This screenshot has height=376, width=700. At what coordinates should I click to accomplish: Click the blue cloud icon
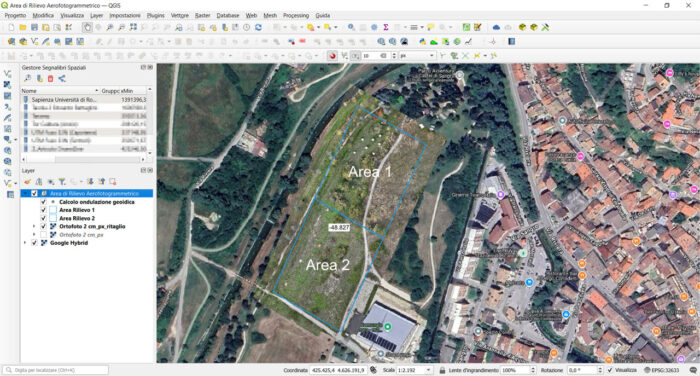[496, 27]
